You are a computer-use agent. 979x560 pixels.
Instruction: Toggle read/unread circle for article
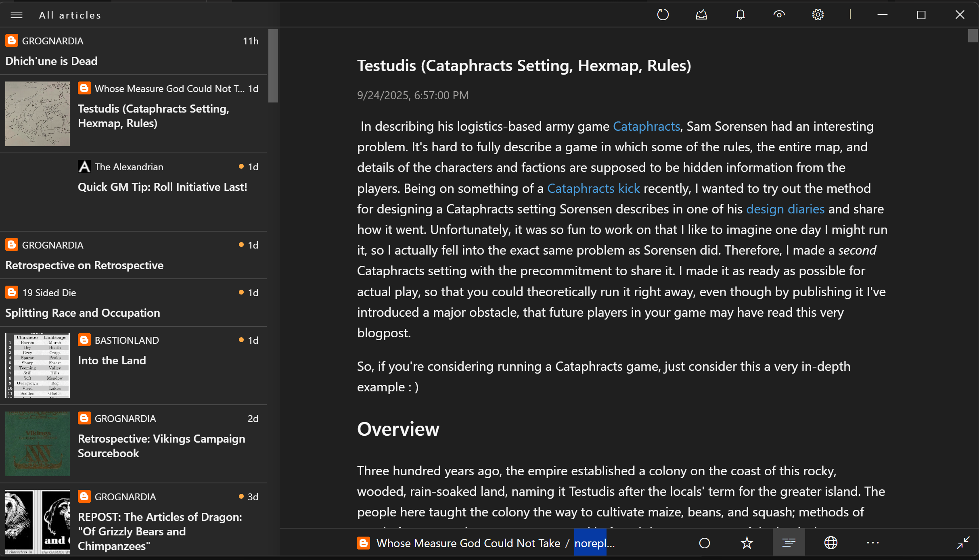[x=705, y=543]
